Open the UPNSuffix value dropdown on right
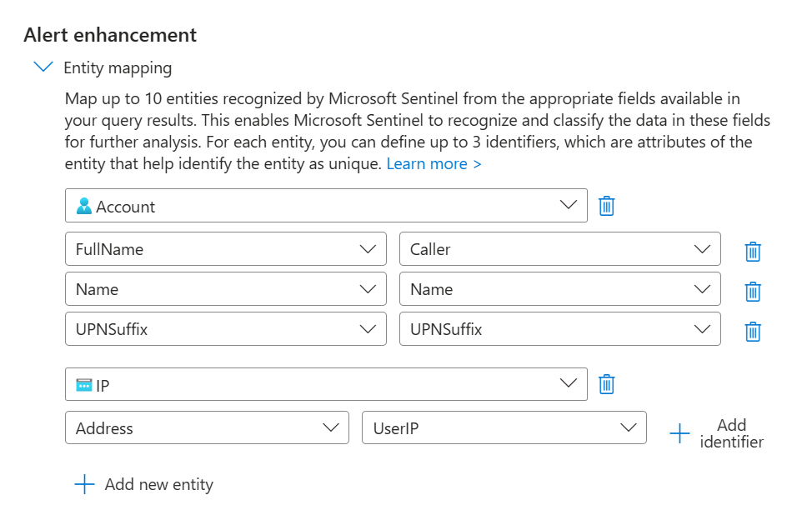 559,328
